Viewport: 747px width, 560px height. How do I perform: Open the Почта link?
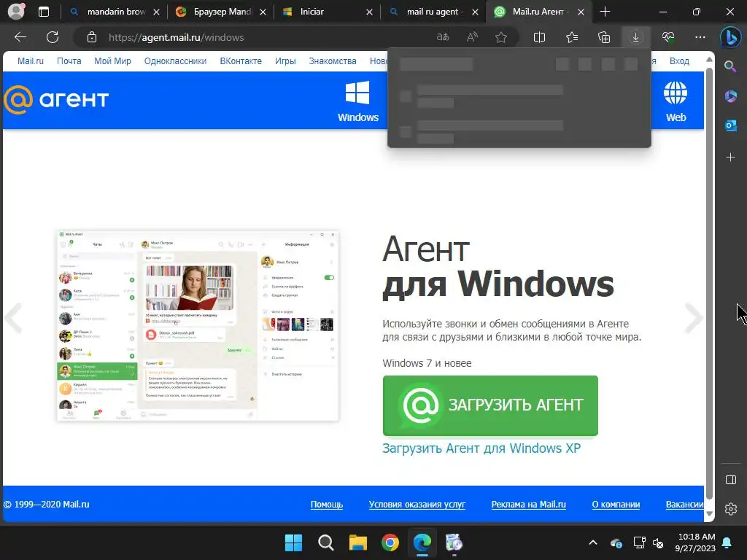tap(69, 61)
